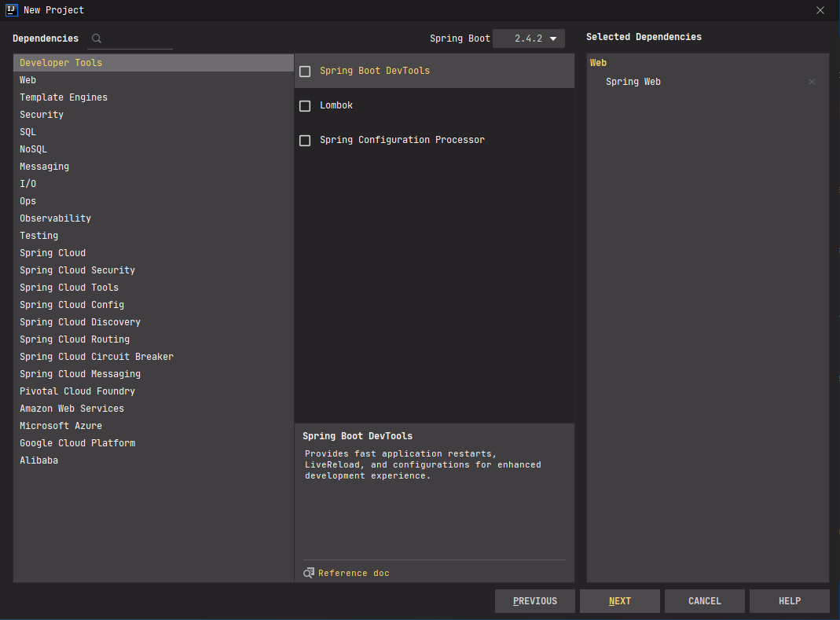Open the Spring Boot version dropdown
The image size is (840, 620).
pos(529,39)
